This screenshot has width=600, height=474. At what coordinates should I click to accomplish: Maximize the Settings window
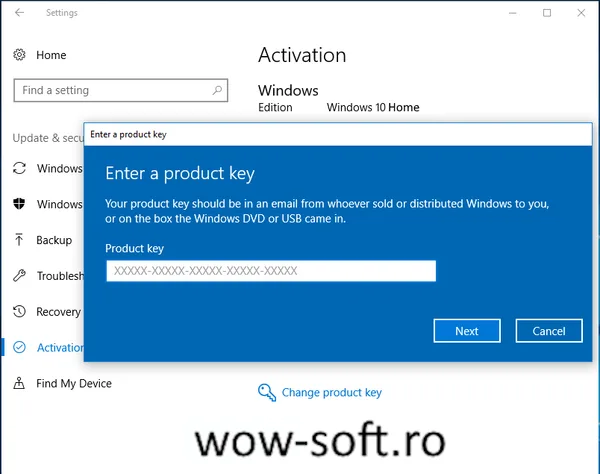coord(547,13)
